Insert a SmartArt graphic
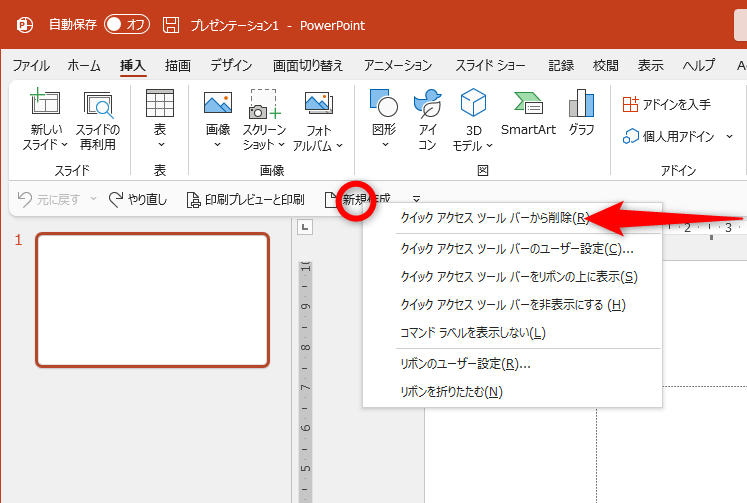 pos(528,113)
